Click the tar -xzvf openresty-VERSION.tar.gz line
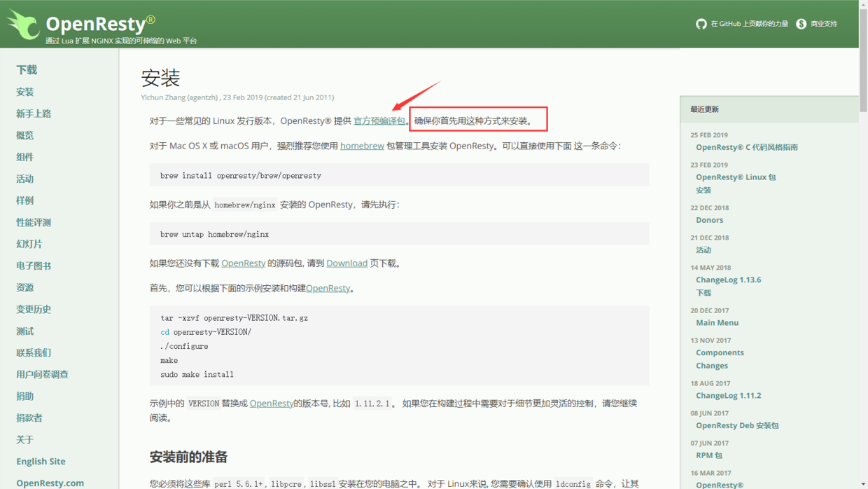Screen dimensions: 868x489 234,318
